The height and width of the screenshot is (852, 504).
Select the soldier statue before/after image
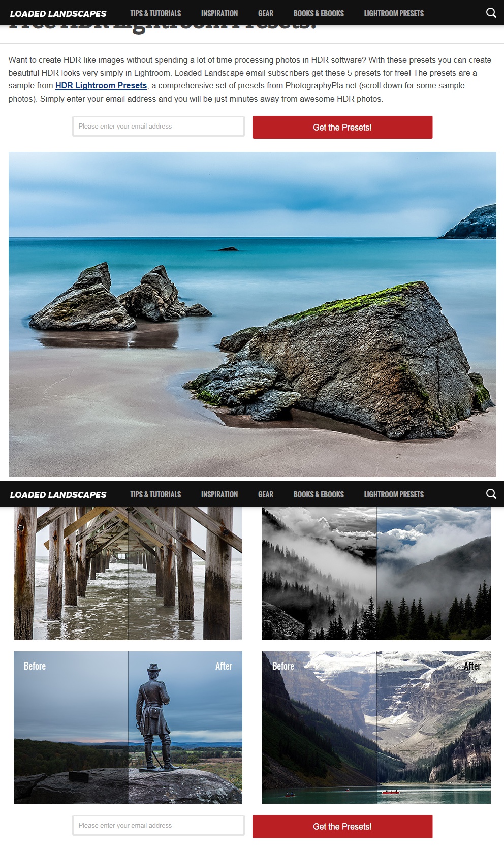[x=128, y=727]
